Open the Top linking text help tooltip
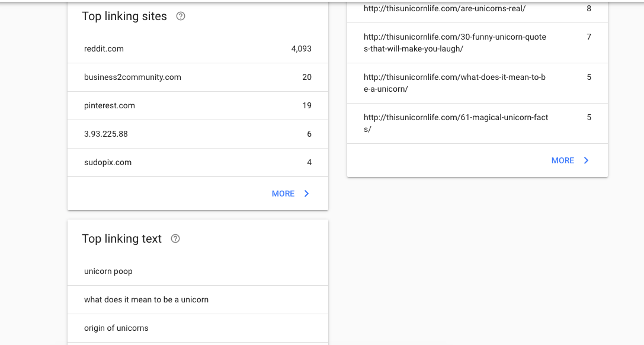The image size is (644, 345). coord(175,238)
